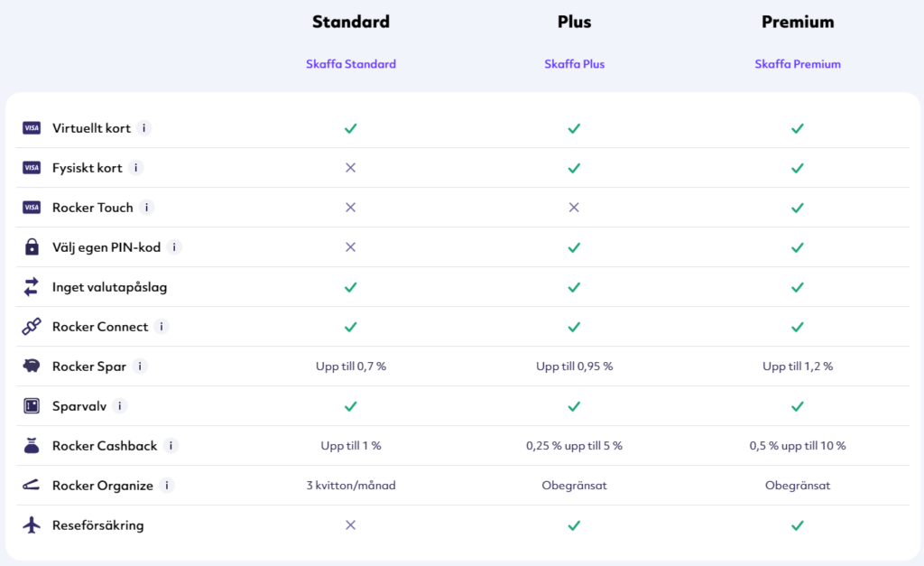Open the Skaffa Plus link
Image resolution: width=924 pixels, height=566 pixels.
click(574, 64)
